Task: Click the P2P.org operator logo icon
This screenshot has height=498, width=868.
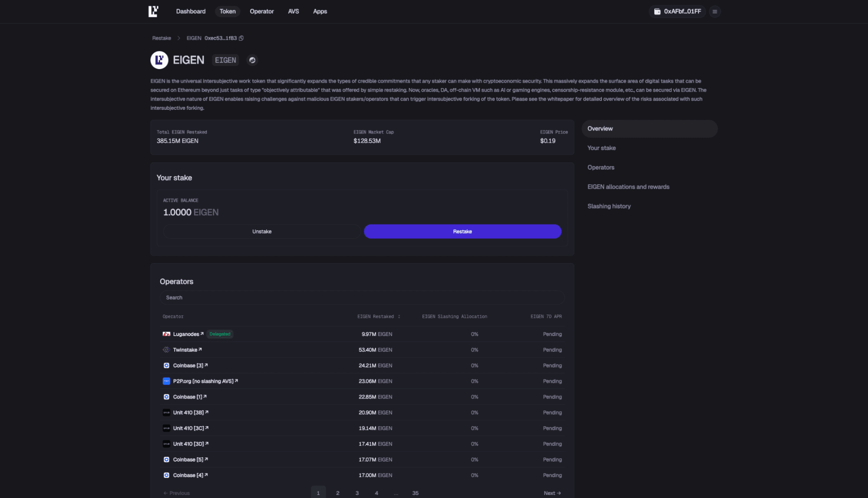Action: click(166, 381)
